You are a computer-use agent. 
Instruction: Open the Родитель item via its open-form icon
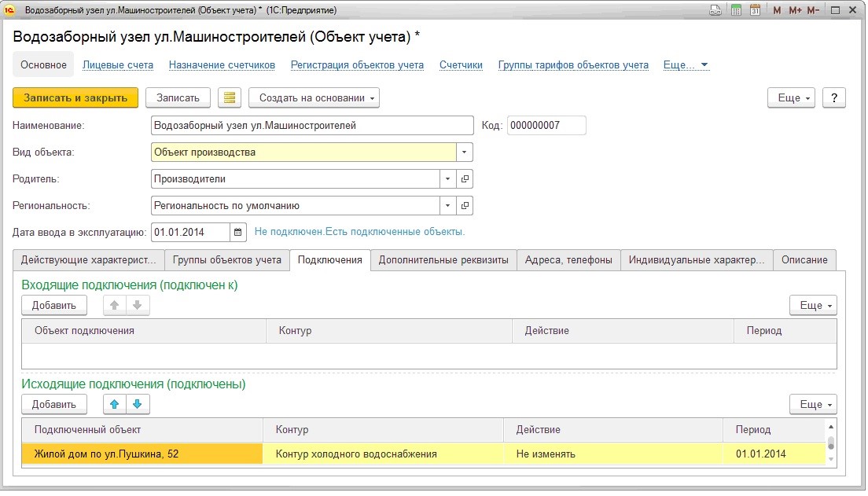(465, 179)
